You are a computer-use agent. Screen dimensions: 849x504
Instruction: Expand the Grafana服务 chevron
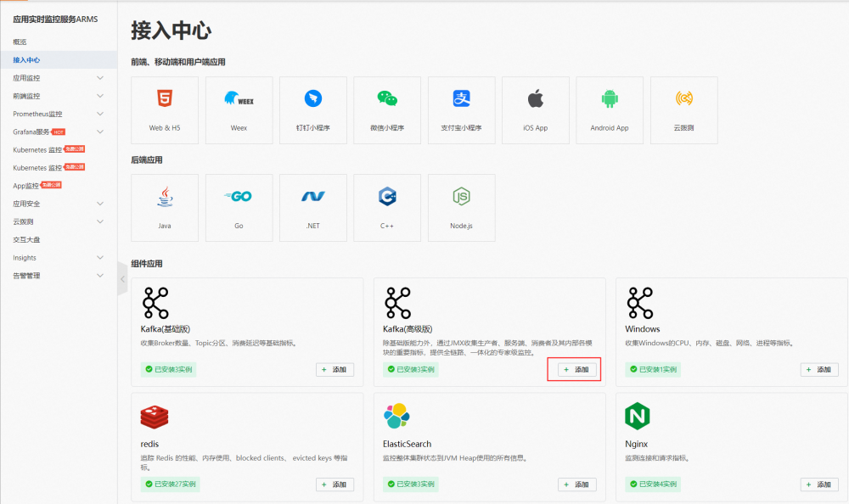[100, 132]
